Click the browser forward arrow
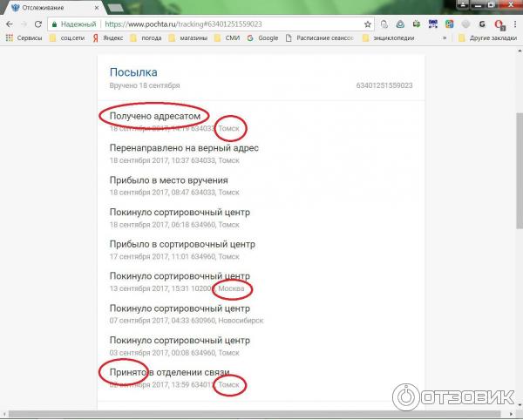 [24, 24]
